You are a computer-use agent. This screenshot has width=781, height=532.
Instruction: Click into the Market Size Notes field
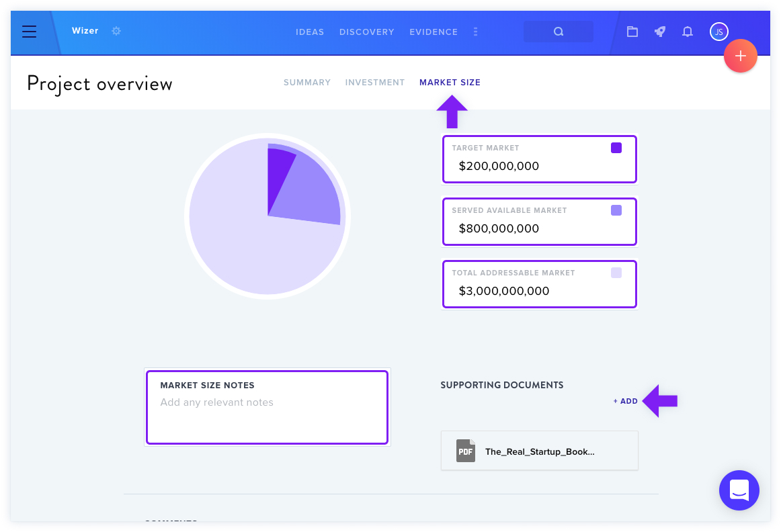click(267, 407)
